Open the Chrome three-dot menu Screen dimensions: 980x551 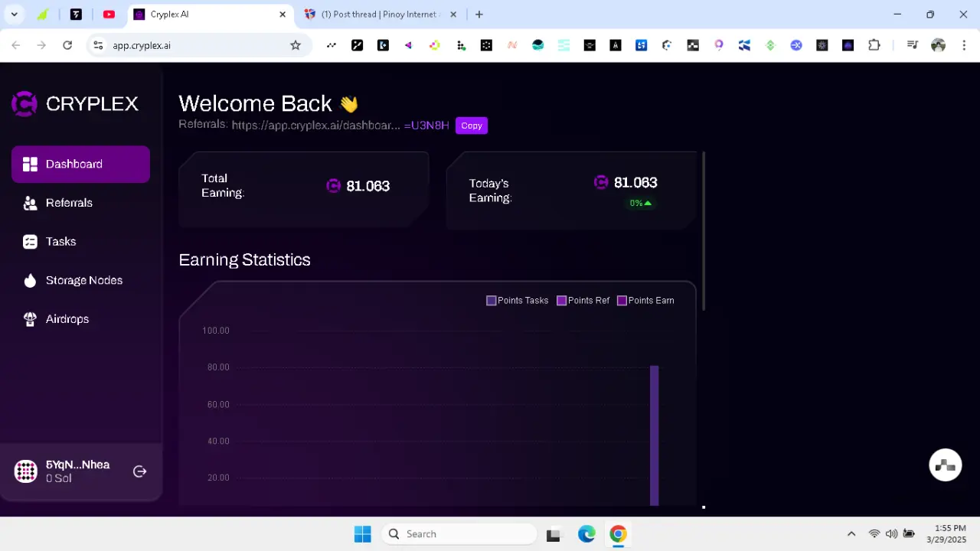963,45
